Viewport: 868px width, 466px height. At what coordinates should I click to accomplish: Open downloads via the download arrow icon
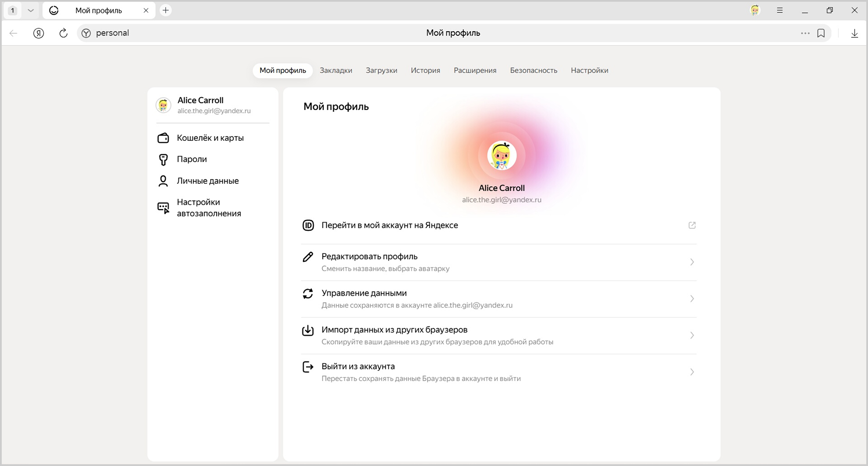854,33
